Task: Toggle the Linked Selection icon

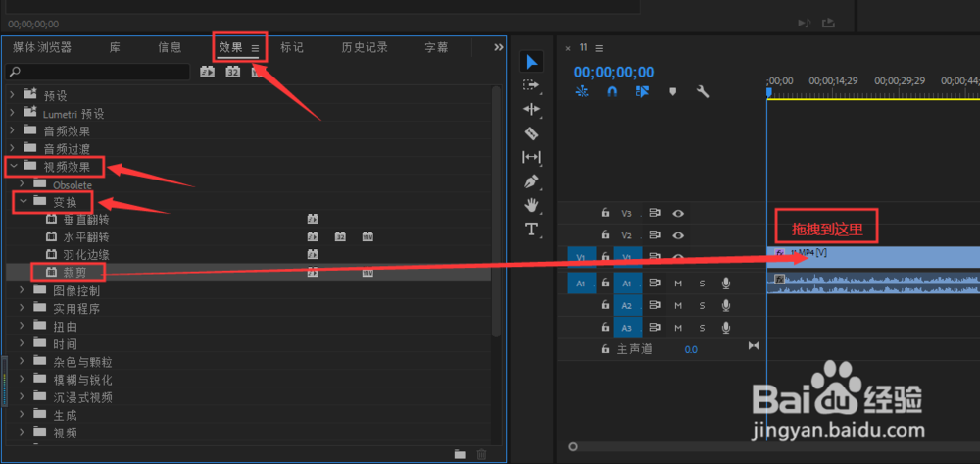Action: (642, 91)
